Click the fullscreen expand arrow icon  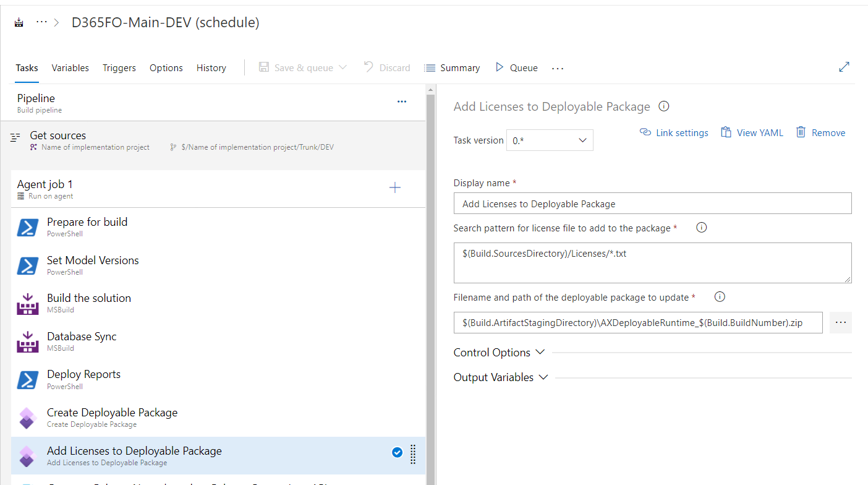(845, 66)
